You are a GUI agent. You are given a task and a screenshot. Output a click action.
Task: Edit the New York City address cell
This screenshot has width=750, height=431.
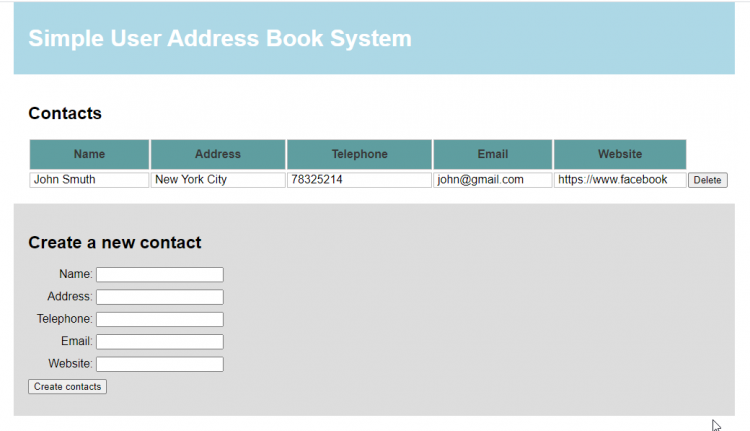218,180
